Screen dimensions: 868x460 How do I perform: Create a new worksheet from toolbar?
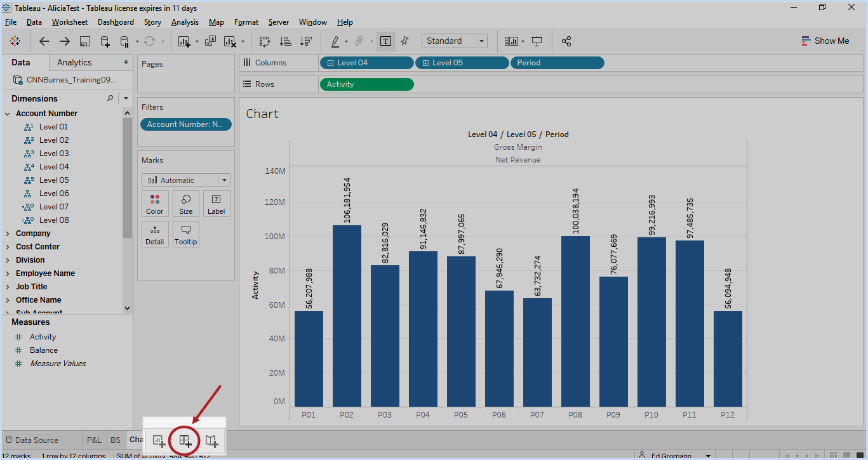pos(184,41)
